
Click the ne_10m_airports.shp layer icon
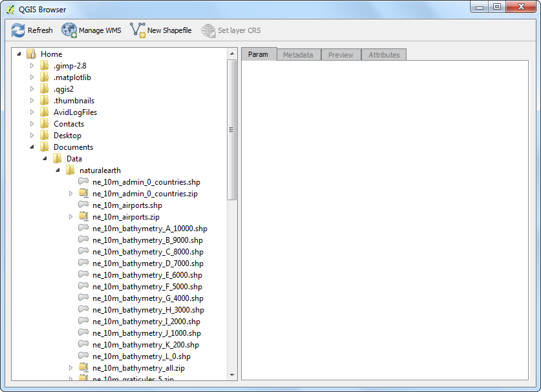click(x=83, y=205)
